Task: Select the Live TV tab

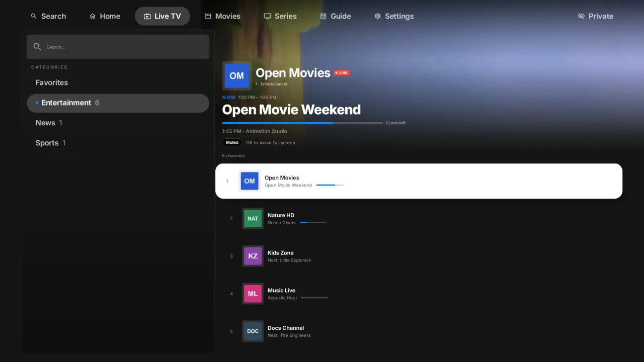Action: click(x=163, y=16)
